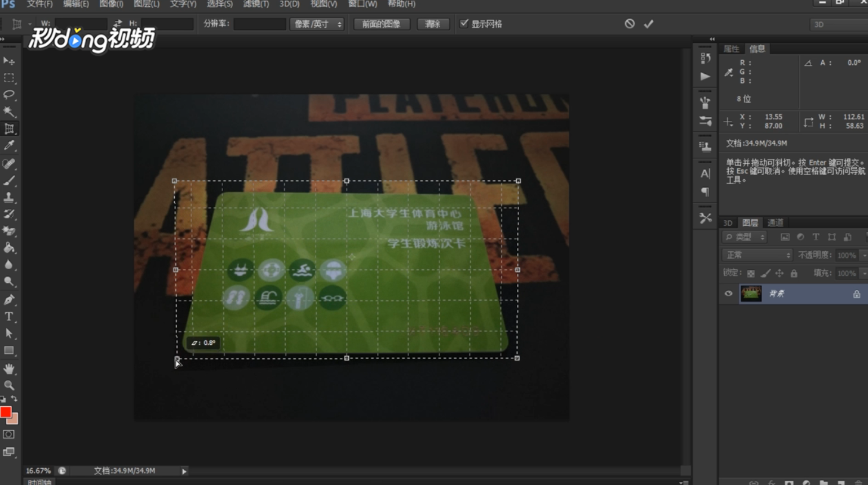The height and width of the screenshot is (485, 868).
Task: Click the background color swatch
Action: 14,420
